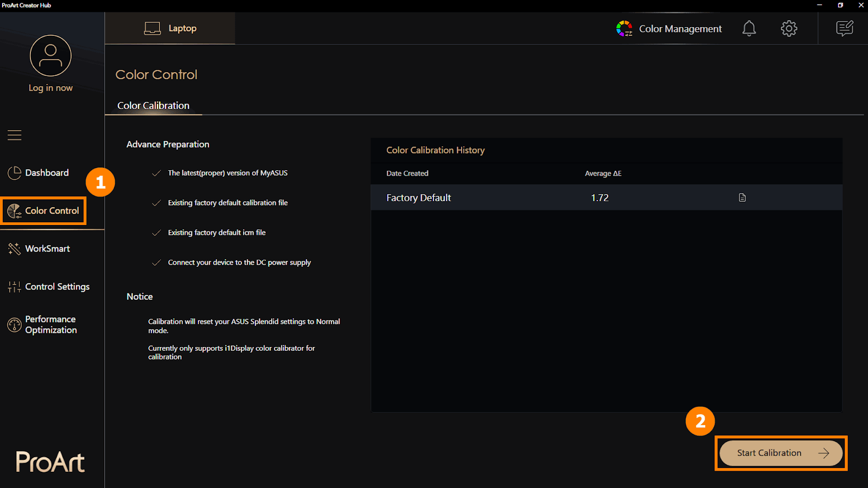Click the Start Calibration button
Image resolution: width=868 pixels, height=488 pixels.
781,453
